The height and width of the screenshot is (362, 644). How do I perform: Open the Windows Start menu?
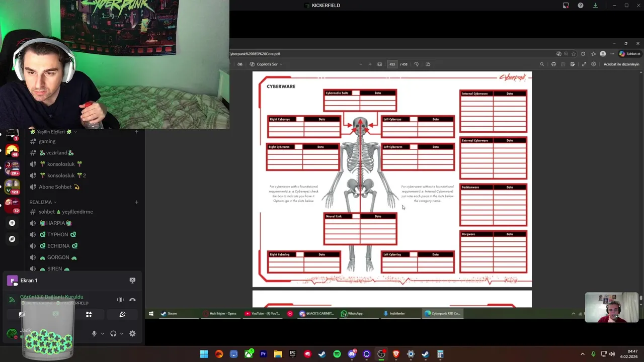point(204,354)
